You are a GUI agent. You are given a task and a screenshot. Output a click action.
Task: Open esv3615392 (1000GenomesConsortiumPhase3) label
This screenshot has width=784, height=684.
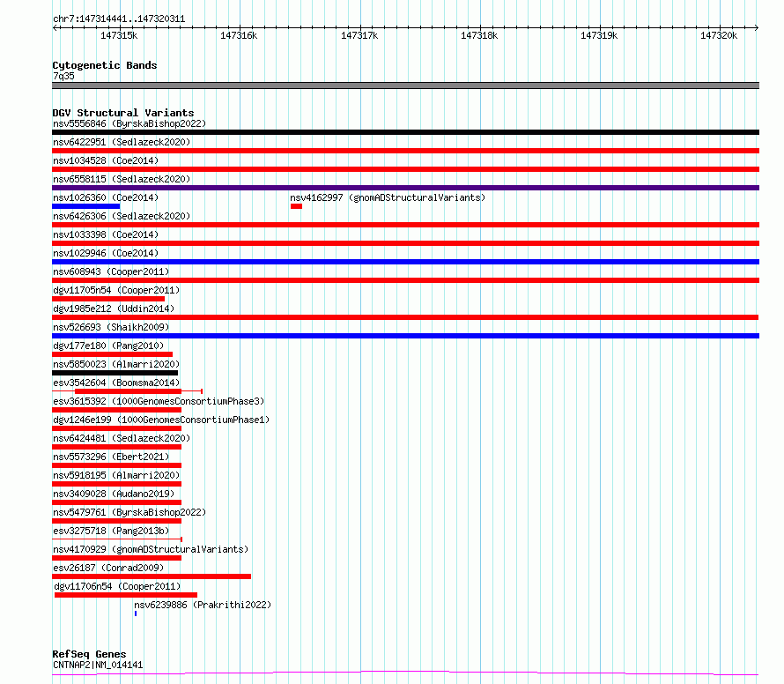(159, 401)
